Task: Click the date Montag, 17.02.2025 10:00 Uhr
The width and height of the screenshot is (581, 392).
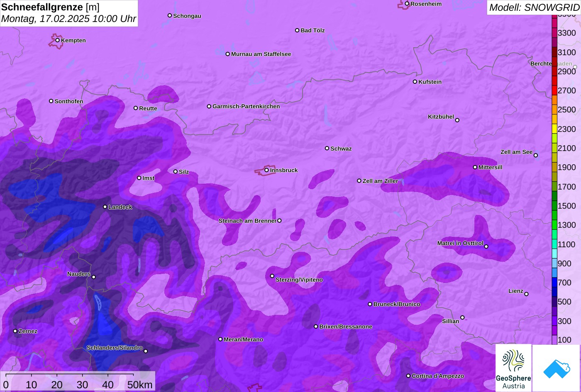Action: click(x=69, y=19)
